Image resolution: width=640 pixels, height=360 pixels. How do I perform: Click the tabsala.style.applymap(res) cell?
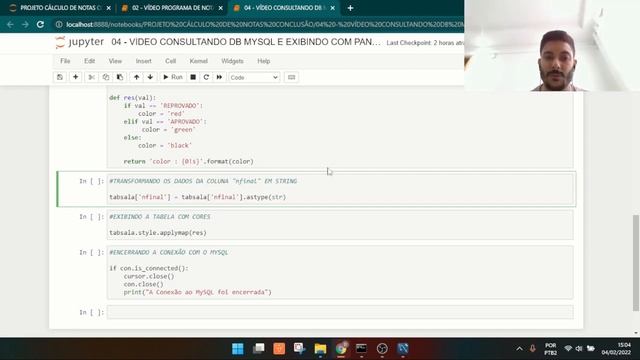[340, 224]
